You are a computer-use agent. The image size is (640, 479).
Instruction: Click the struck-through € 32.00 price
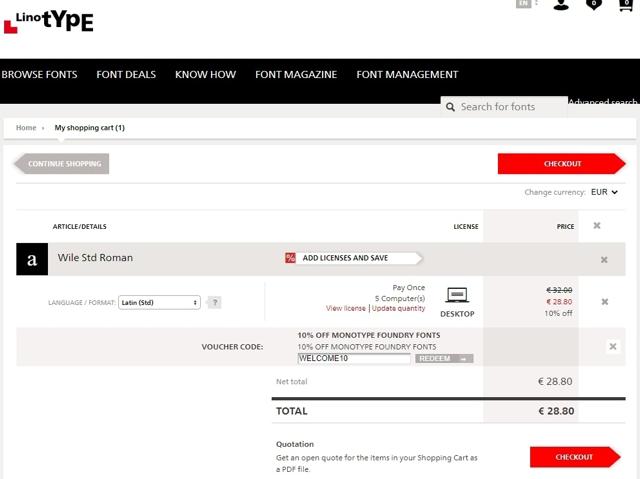559,290
